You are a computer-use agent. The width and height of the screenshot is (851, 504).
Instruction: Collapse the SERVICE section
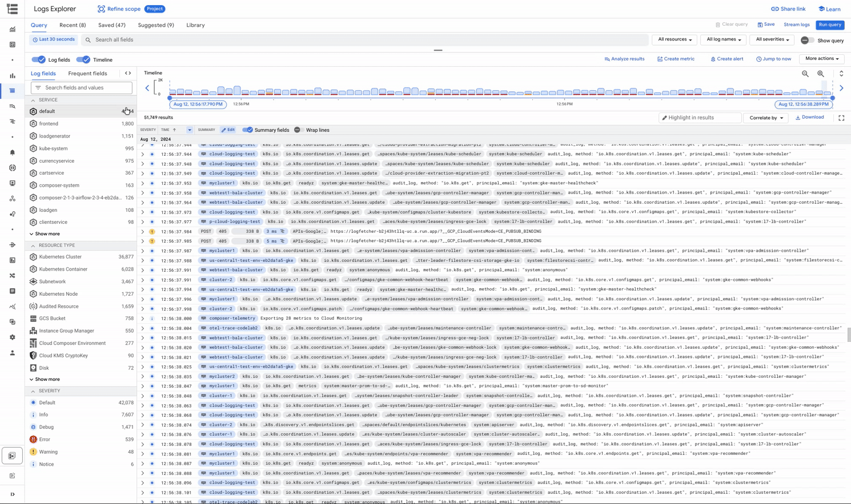(x=33, y=100)
